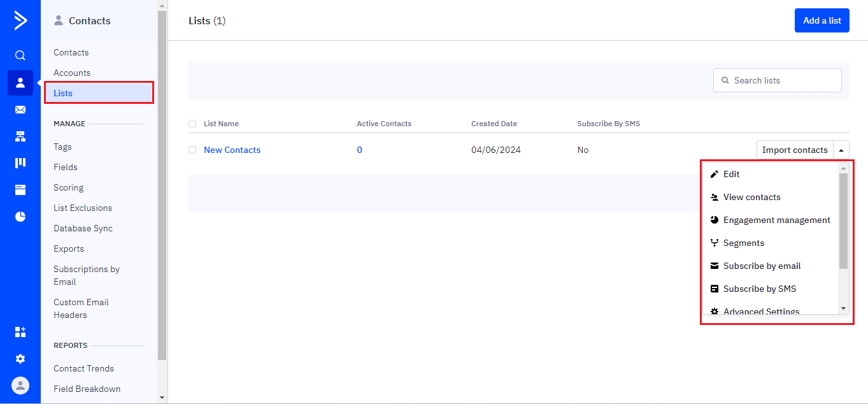Click the ActiveCampaign logo icon

(x=20, y=20)
